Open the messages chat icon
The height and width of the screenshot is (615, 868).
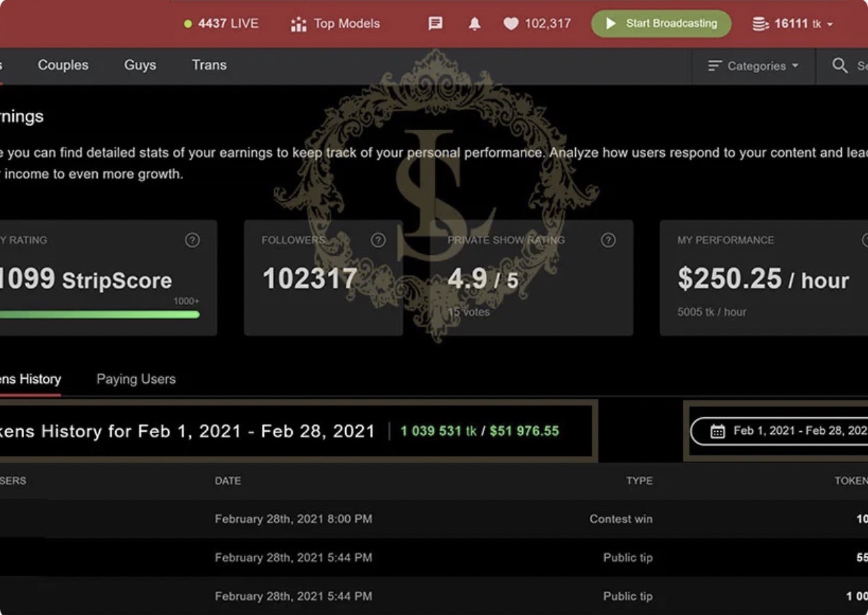pyautogui.click(x=435, y=23)
